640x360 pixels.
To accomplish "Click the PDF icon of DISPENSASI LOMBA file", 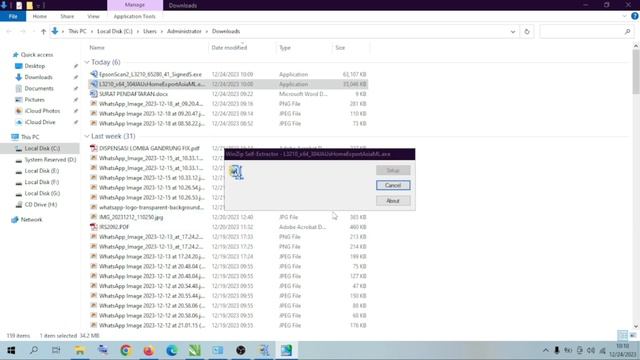I will [93, 148].
